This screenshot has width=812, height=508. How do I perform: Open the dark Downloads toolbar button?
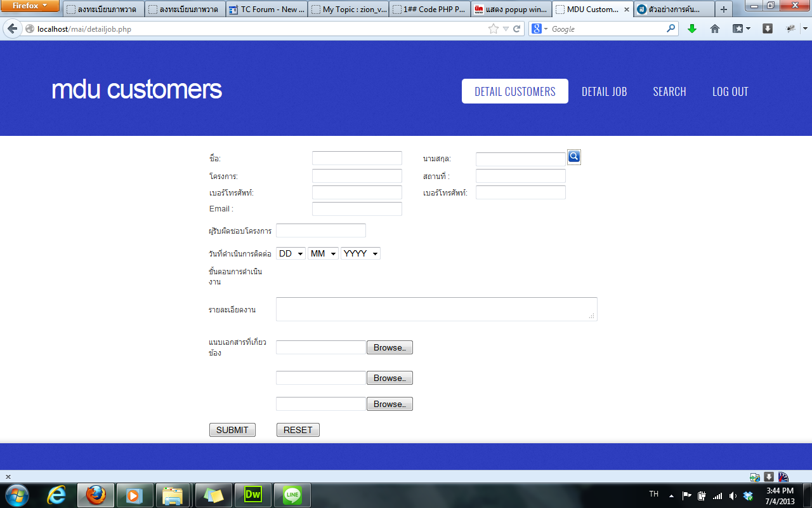768,29
